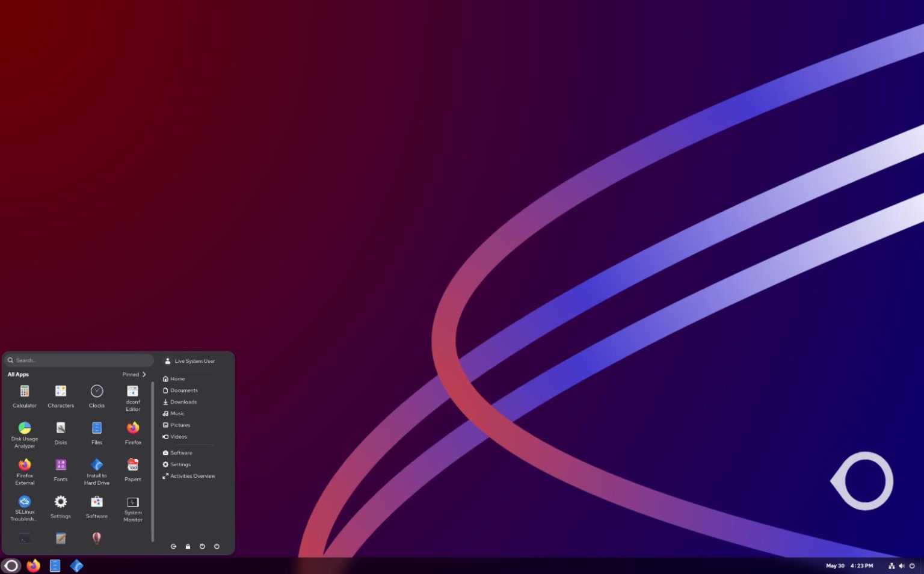Screen dimensions: 924x574
Task: Launch Disk Usage Analyzer
Action: (24, 432)
